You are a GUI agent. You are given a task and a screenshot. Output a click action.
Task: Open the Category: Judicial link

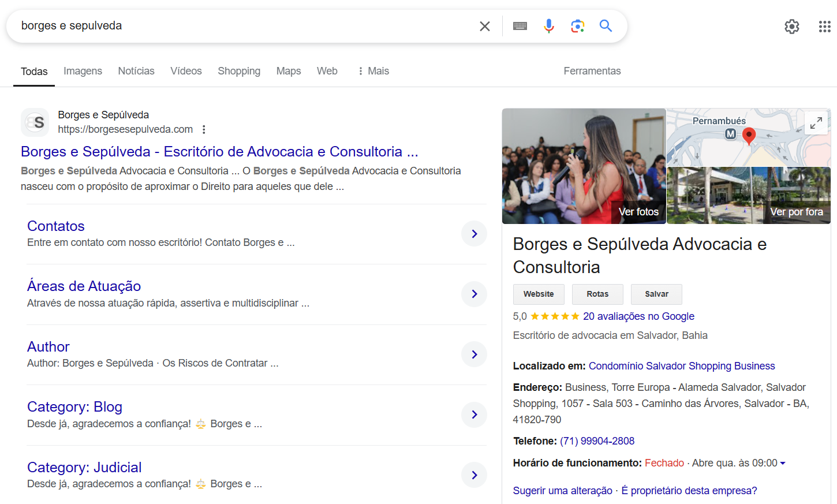pos(84,468)
